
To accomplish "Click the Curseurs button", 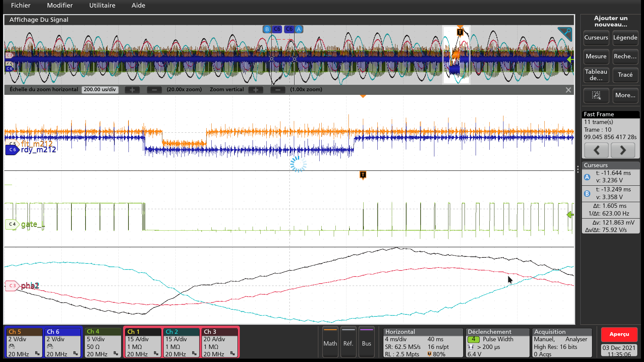I will [x=596, y=38].
